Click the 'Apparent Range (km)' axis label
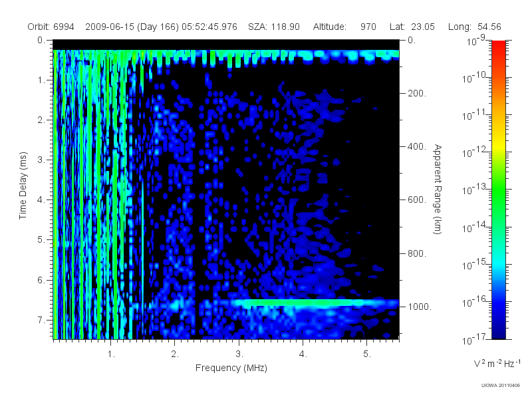Viewport: 532px width, 399px height. click(x=438, y=189)
